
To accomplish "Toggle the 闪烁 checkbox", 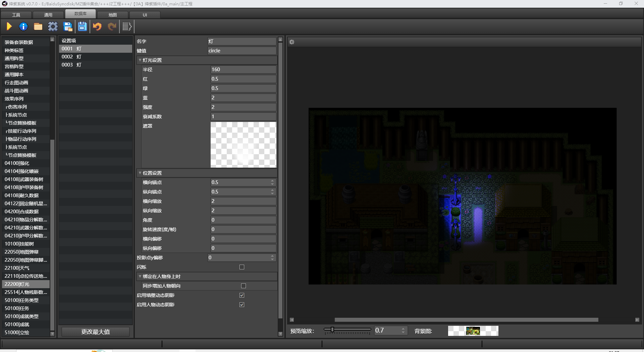I will (x=242, y=267).
